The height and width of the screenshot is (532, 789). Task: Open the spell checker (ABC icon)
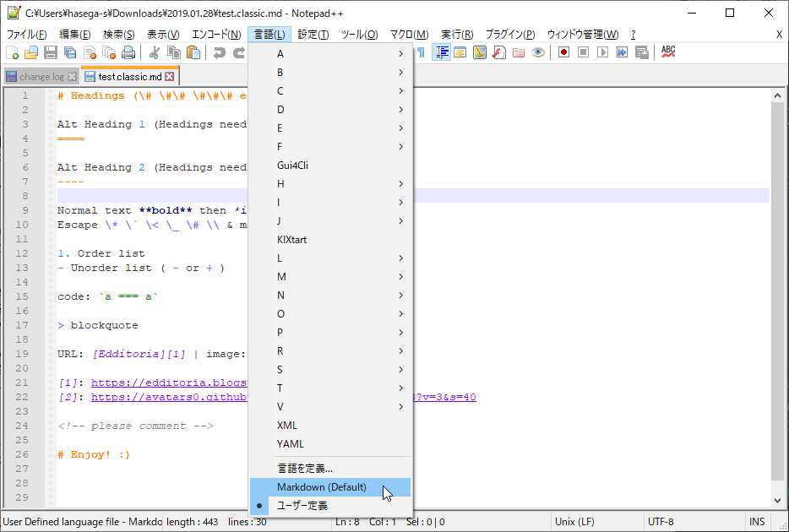(667, 52)
